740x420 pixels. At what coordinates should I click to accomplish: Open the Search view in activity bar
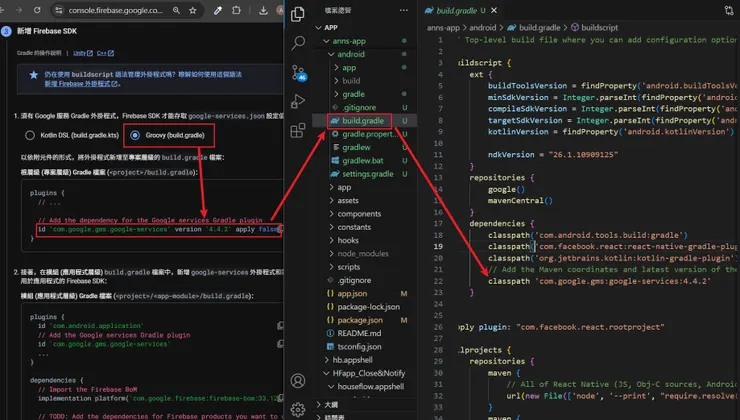(298, 43)
